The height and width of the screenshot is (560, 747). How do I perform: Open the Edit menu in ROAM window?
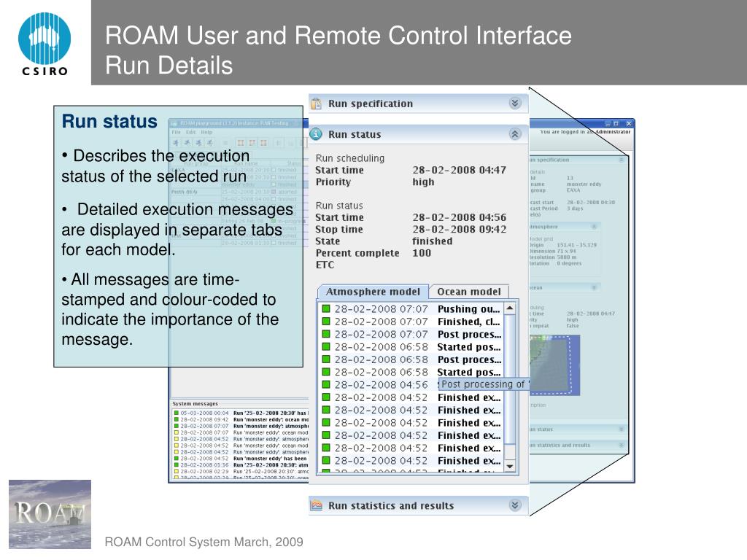pos(190,133)
